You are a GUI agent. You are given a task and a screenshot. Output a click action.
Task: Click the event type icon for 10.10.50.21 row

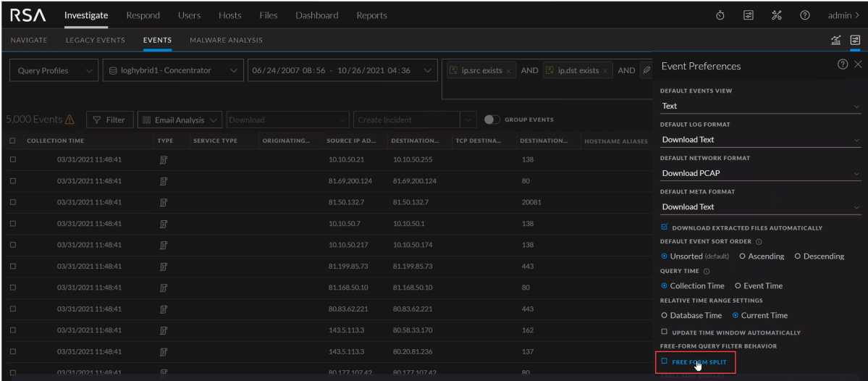point(164,159)
